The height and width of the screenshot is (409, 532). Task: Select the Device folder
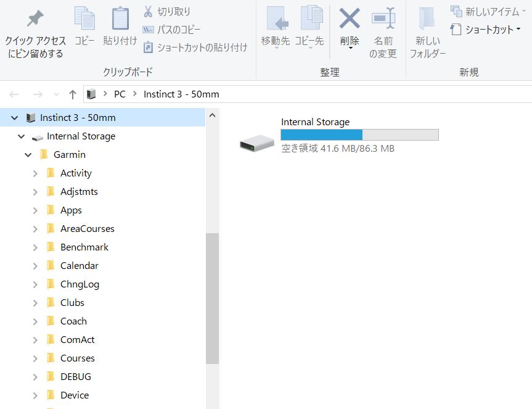[x=75, y=395]
